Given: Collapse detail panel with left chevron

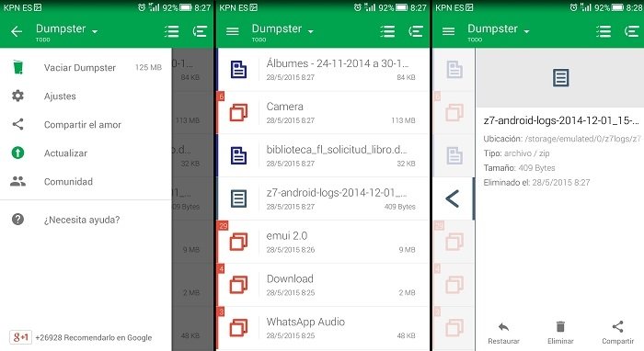Looking at the screenshot, I should tap(453, 198).
